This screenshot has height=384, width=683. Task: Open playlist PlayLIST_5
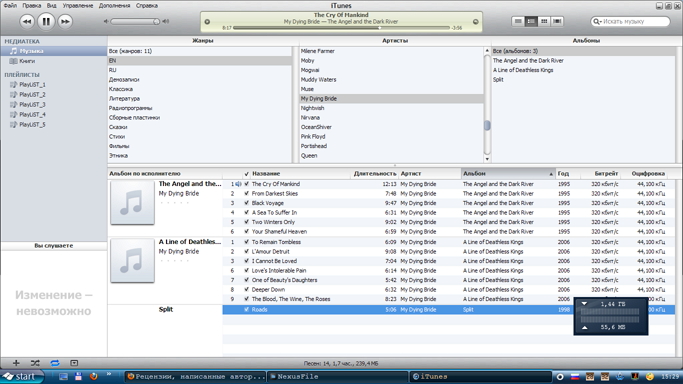(x=32, y=125)
